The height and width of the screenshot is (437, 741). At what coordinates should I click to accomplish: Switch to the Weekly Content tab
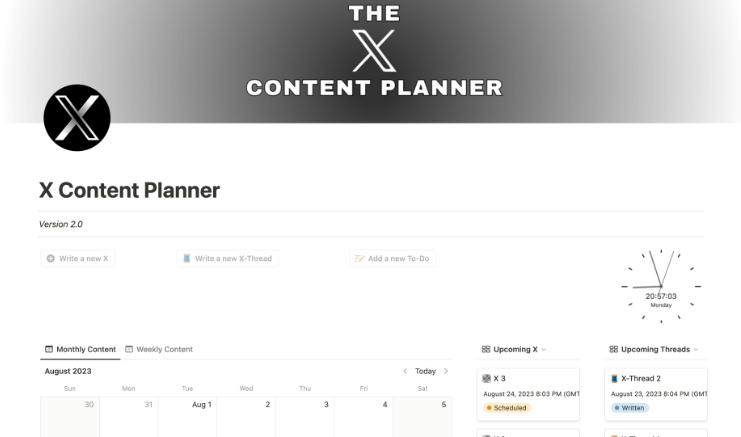159,349
